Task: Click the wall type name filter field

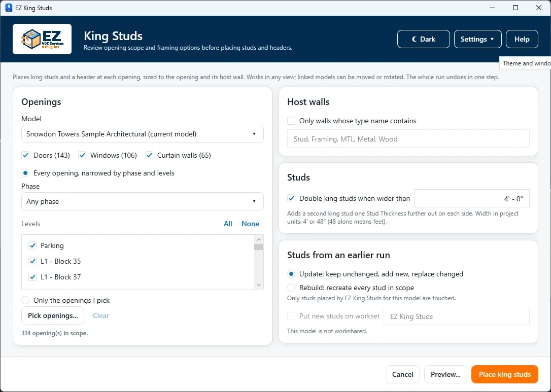Action: pyautogui.click(x=408, y=139)
